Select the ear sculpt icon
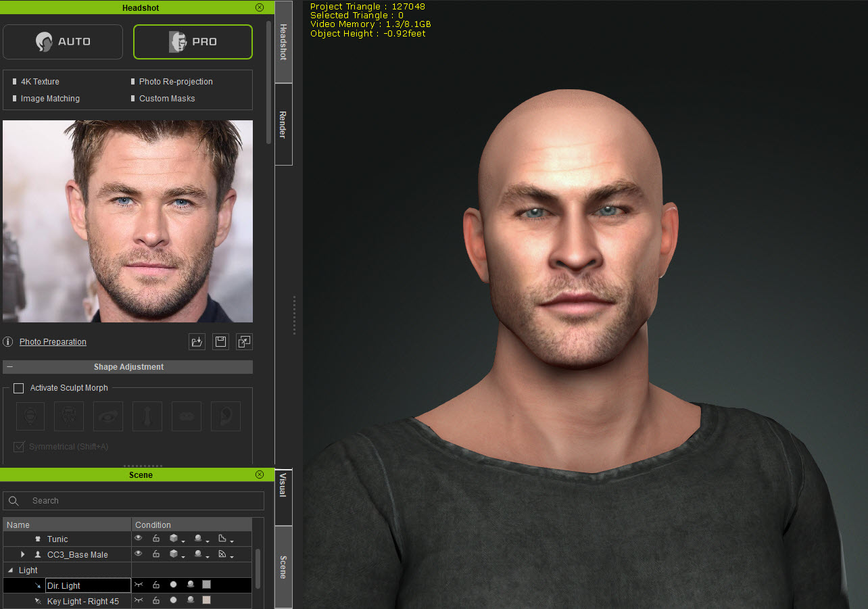 coord(226,416)
